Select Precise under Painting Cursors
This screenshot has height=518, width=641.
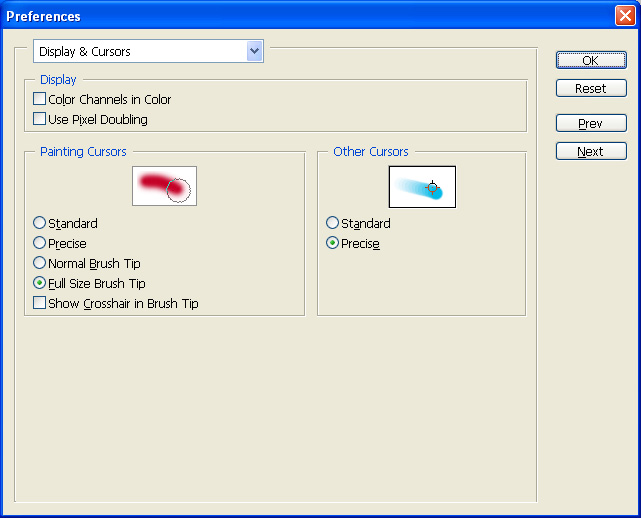(x=39, y=243)
